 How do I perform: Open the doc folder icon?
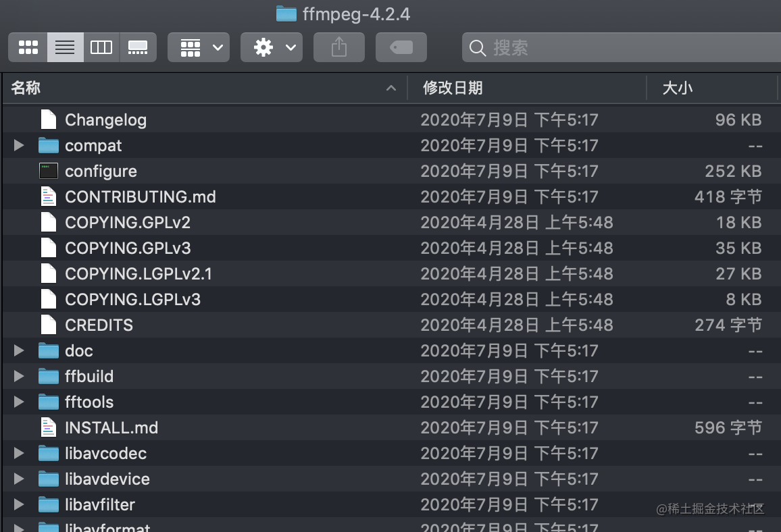(49, 350)
